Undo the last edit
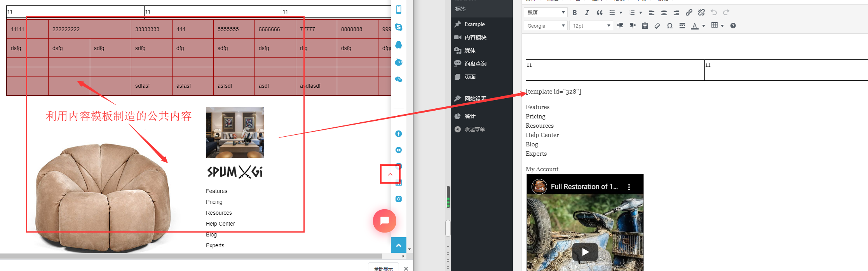Image resolution: width=868 pixels, height=271 pixels. tap(714, 12)
